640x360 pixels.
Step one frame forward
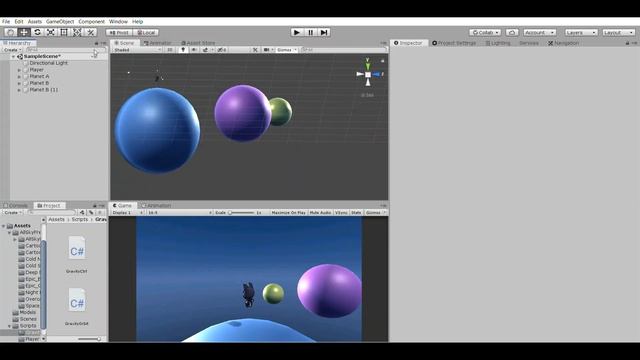point(324,32)
